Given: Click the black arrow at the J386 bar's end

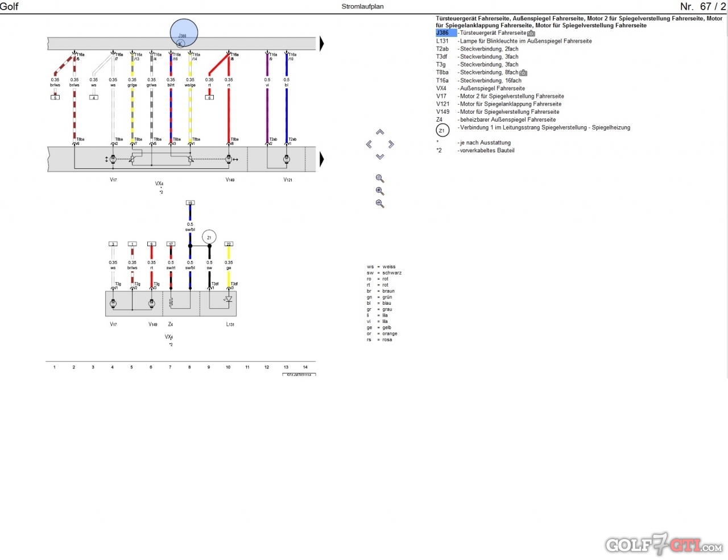Looking at the screenshot, I should click(322, 44).
